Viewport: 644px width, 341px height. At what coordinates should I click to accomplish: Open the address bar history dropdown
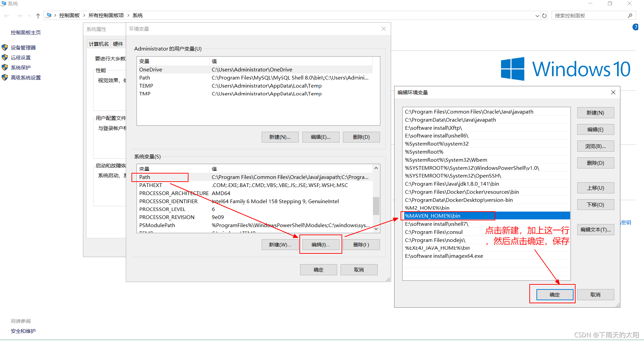point(537,15)
